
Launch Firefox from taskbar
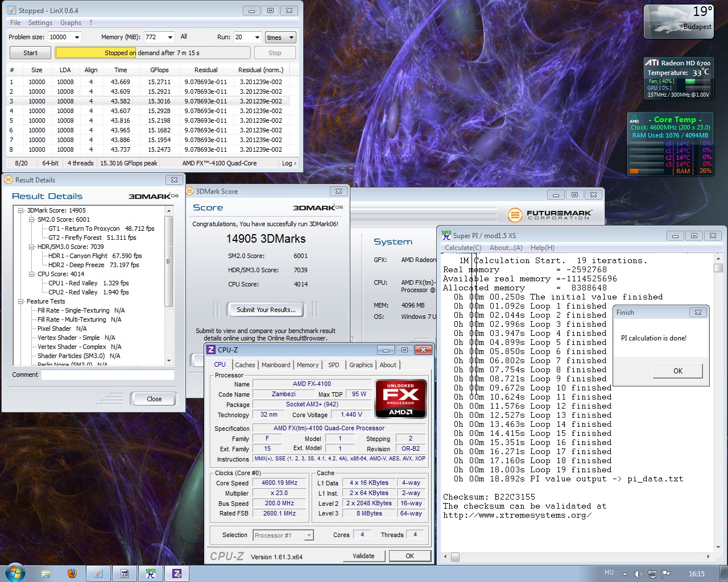pyautogui.click(x=72, y=573)
